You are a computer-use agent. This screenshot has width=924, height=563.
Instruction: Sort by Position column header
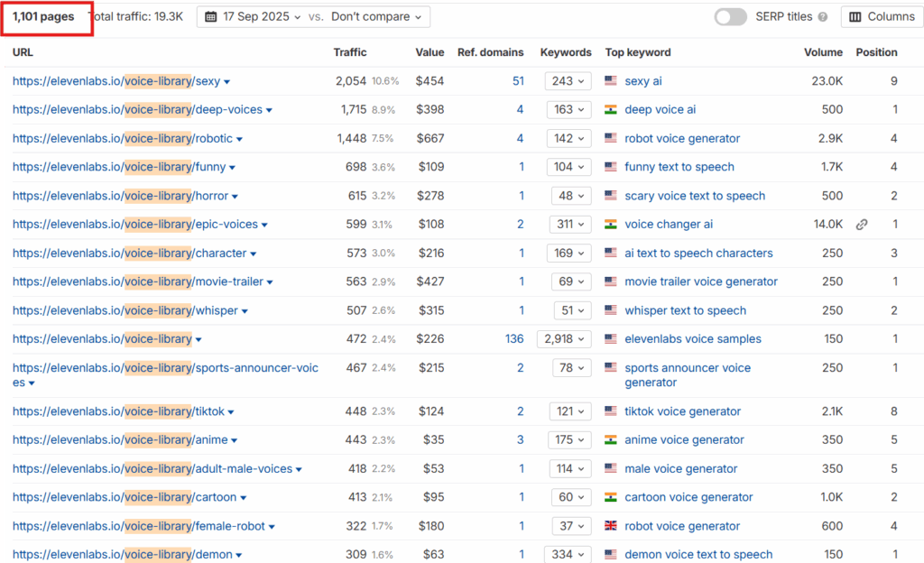pos(876,52)
